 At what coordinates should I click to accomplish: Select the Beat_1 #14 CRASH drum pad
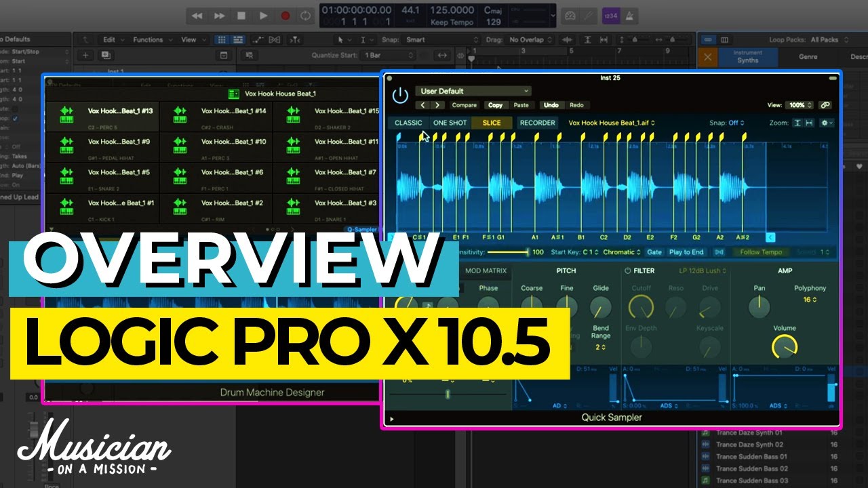tap(216, 117)
